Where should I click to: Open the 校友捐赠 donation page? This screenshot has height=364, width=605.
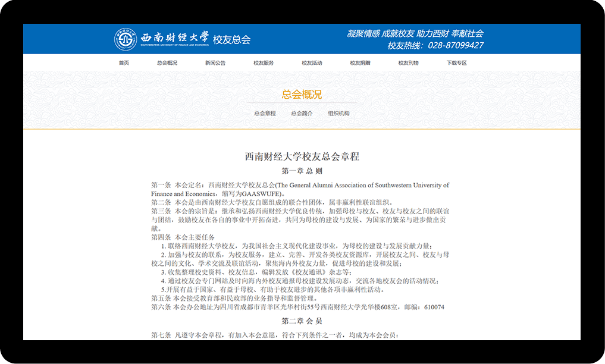[360, 63]
